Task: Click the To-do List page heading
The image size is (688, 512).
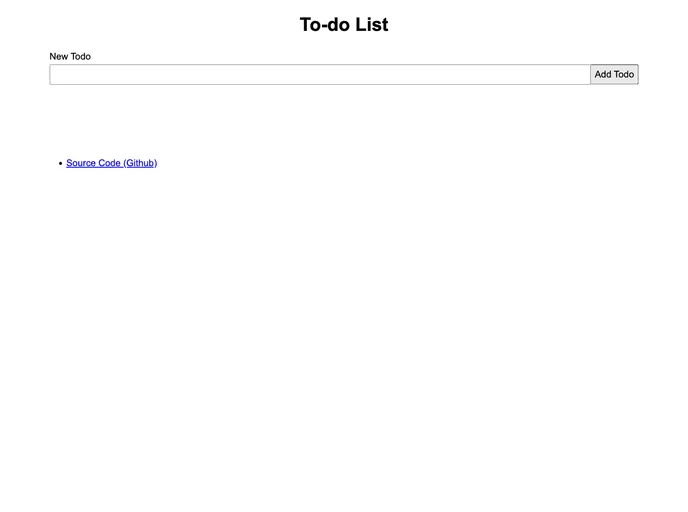Action: click(x=344, y=25)
